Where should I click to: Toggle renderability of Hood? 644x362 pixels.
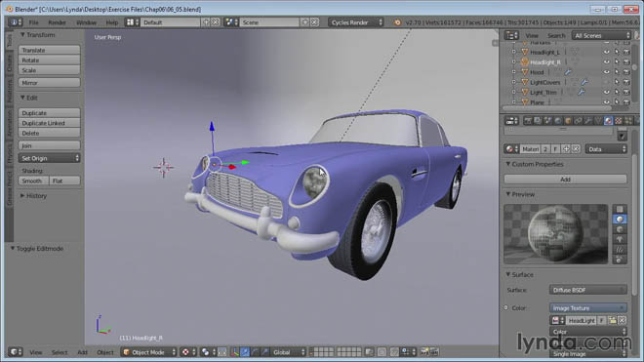[626, 72]
